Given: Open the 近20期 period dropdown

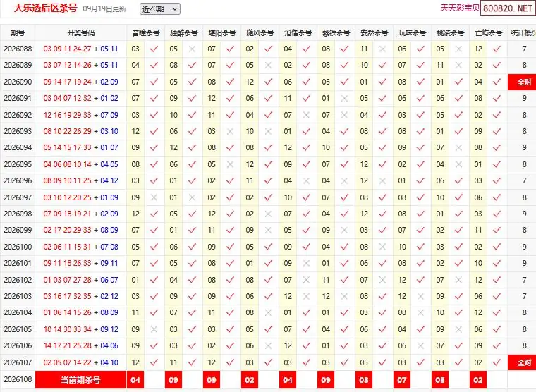Looking at the screenshot, I should click(x=160, y=9).
